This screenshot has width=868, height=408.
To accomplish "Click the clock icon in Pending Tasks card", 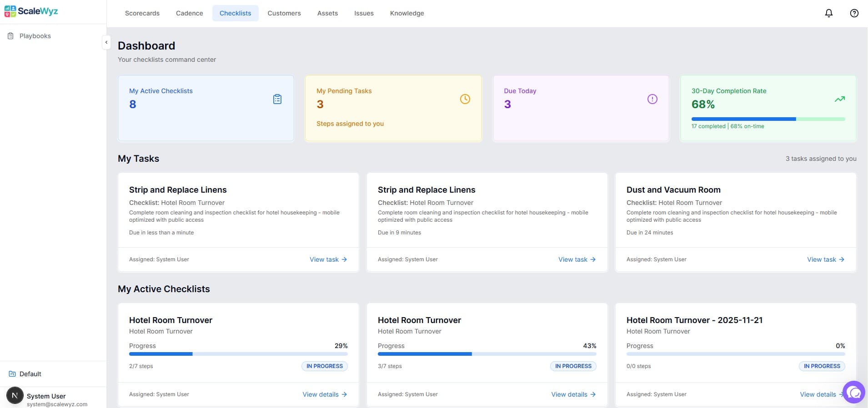I will pyautogui.click(x=465, y=99).
